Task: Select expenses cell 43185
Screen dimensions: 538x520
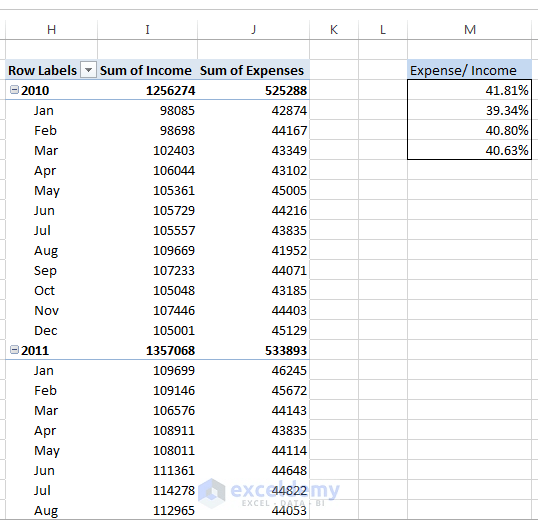Action: click(254, 290)
